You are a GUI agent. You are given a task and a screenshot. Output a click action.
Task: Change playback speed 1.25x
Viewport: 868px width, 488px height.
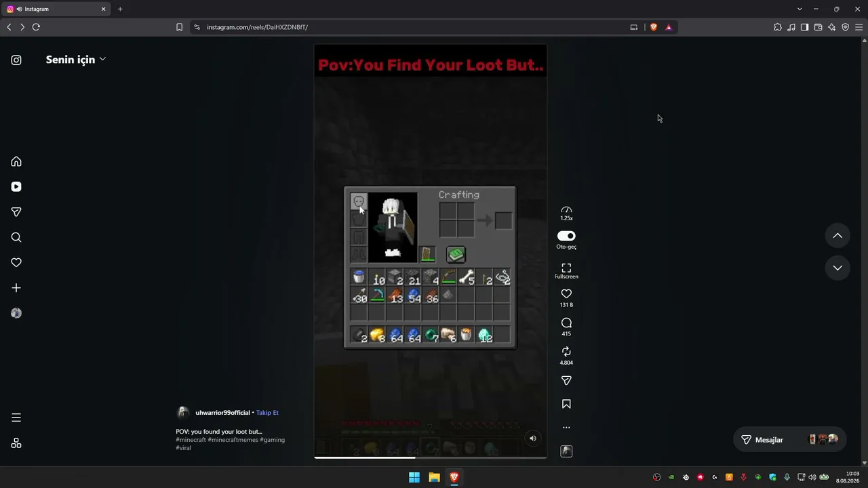pyautogui.click(x=566, y=213)
